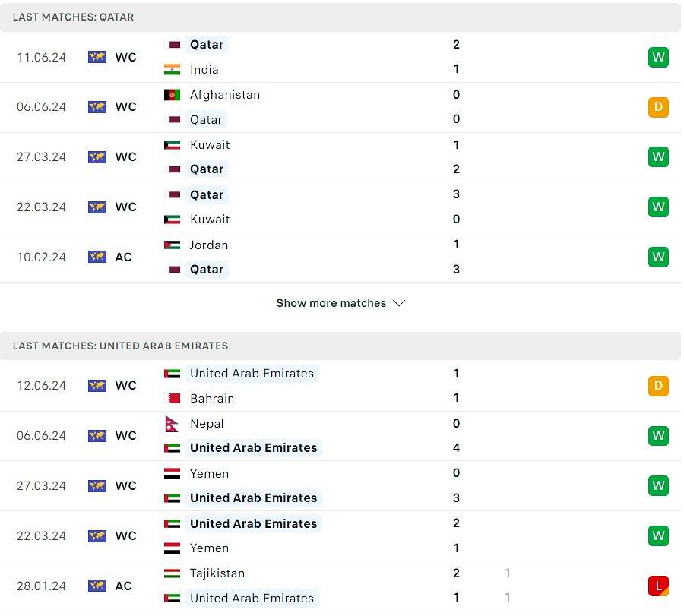684x616 pixels.
Task: Click the AC competition label on 28.01.24 row
Action: tap(123, 586)
